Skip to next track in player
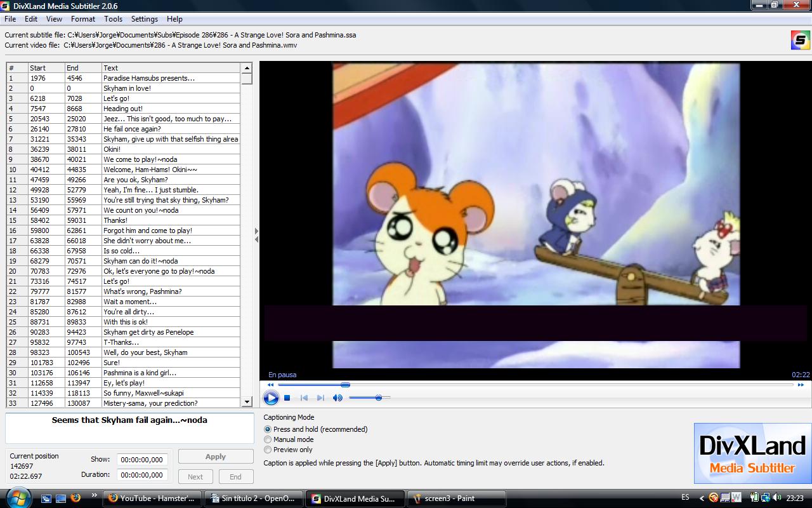 [x=320, y=398]
